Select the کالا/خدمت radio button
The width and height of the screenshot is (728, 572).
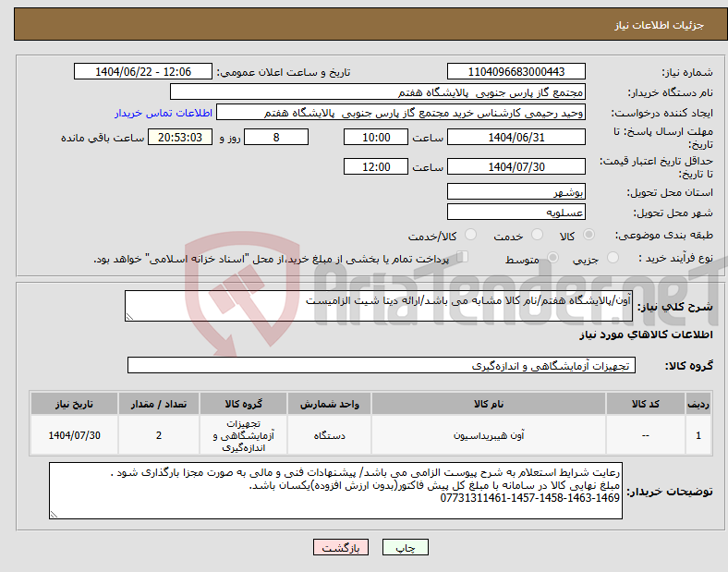coord(471,235)
